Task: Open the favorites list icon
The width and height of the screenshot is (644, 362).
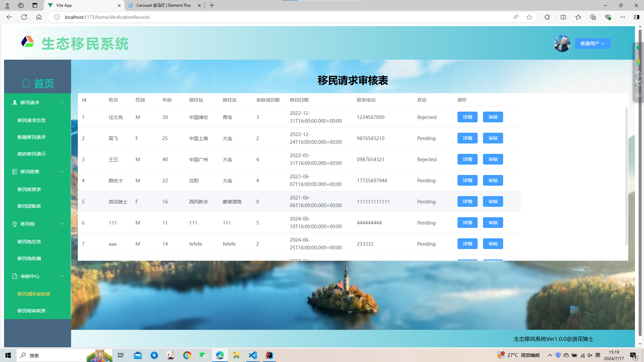Action: coord(578,17)
